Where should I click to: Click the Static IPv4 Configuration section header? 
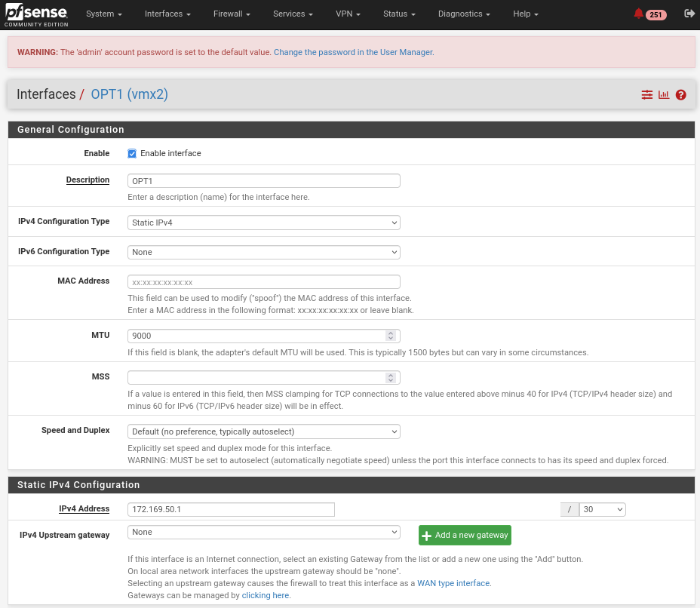tap(352, 485)
